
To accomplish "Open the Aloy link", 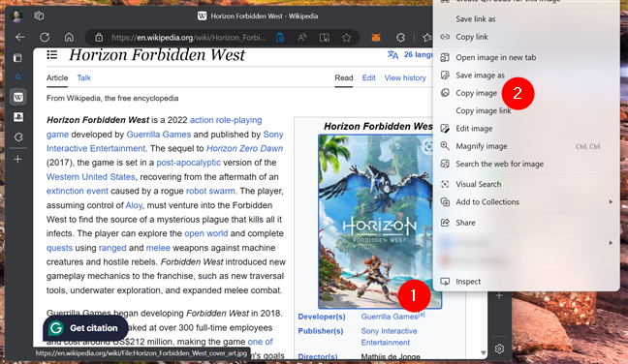I will click(134, 205).
